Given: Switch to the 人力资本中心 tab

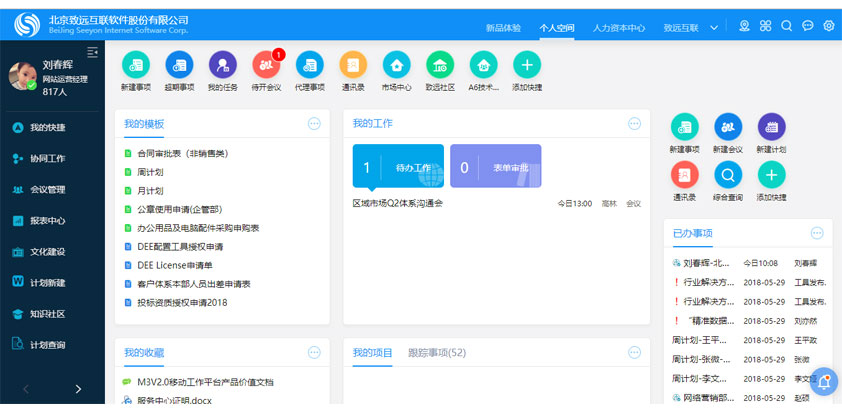Looking at the screenshot, I should (x=618, y=28).
